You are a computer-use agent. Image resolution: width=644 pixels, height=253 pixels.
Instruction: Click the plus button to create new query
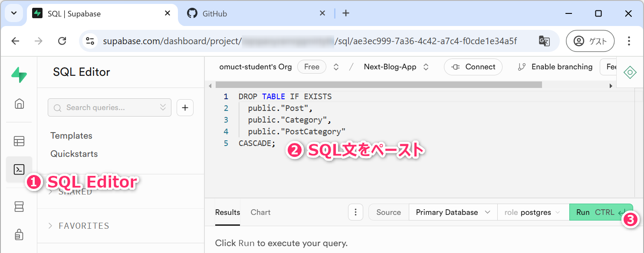pos(185,108)
